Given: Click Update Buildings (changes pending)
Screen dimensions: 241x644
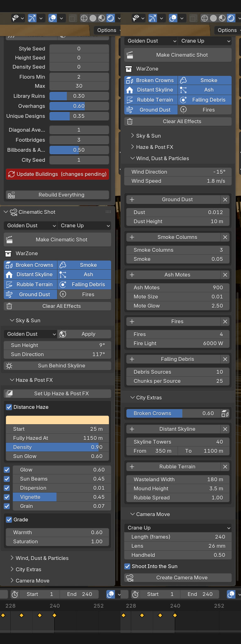Looking at the screenshot, I should (x=57, y=174).
